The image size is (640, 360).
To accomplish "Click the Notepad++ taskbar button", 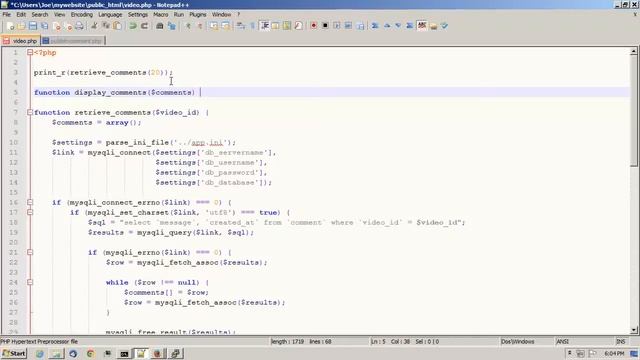I will click(141, 353).
